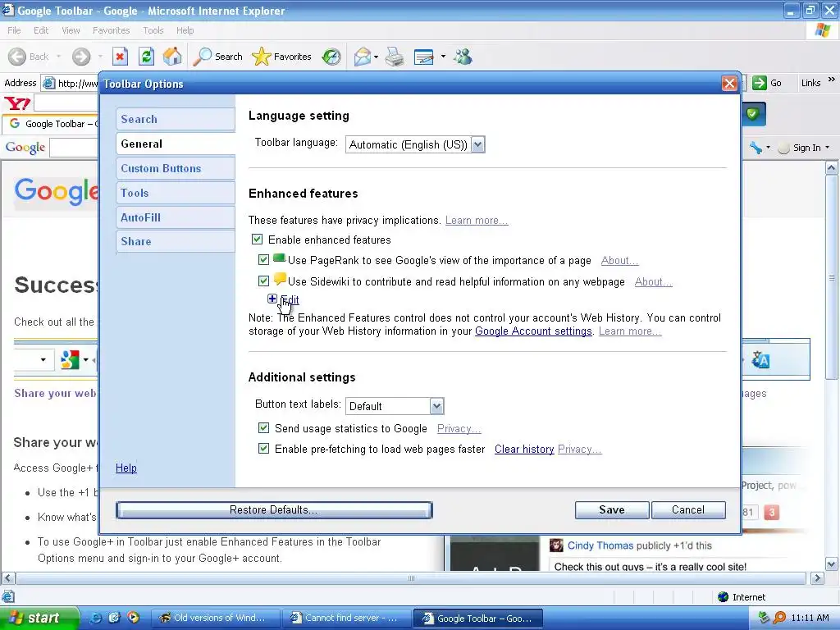Toggle Send usage statistics to Google
This screenshot has width=840, height=630.
tap(263, 427)
